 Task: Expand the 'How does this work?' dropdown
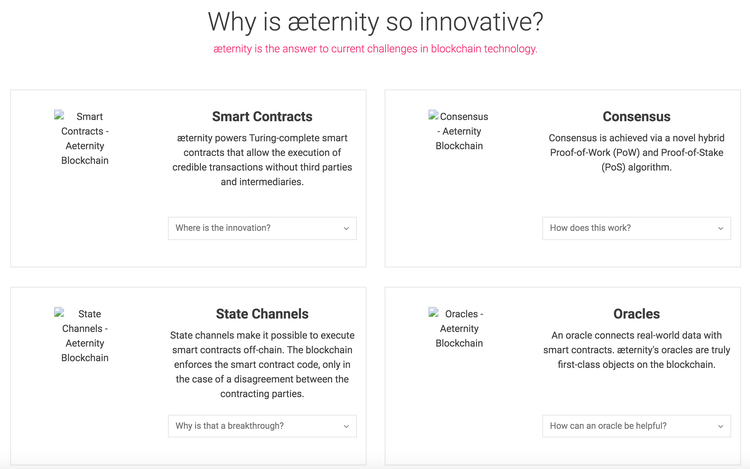point(636,228)
